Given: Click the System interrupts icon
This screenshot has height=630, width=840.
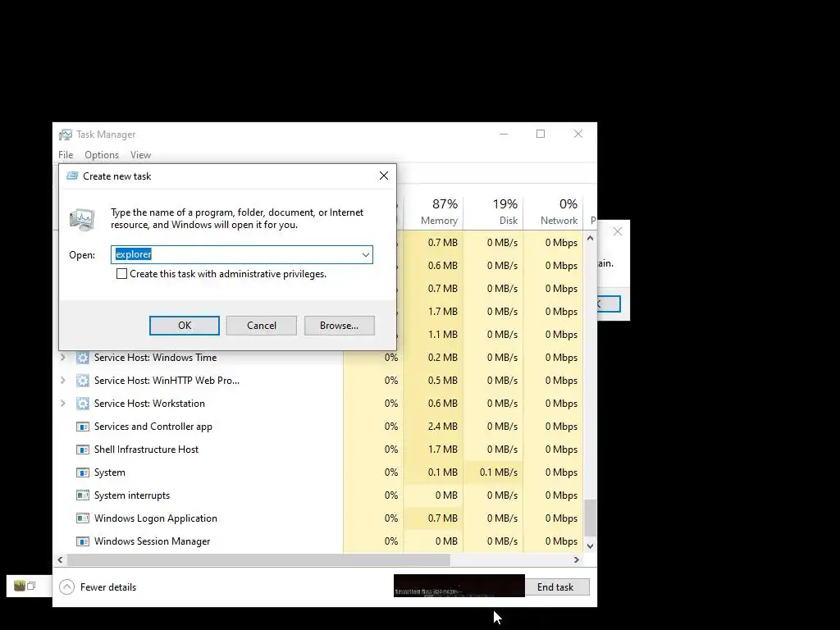Looking at the screenshot, I should coord(83,495).
